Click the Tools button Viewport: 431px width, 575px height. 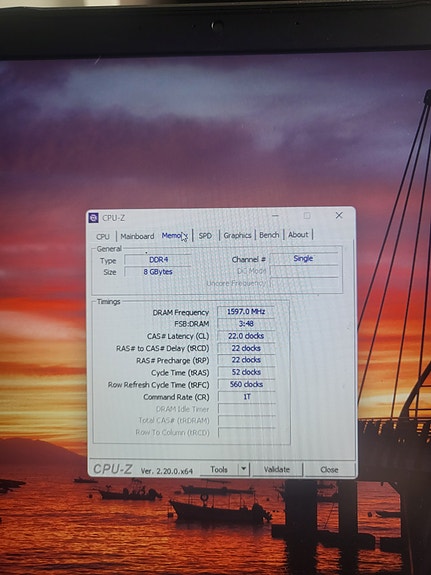(219, 469)
